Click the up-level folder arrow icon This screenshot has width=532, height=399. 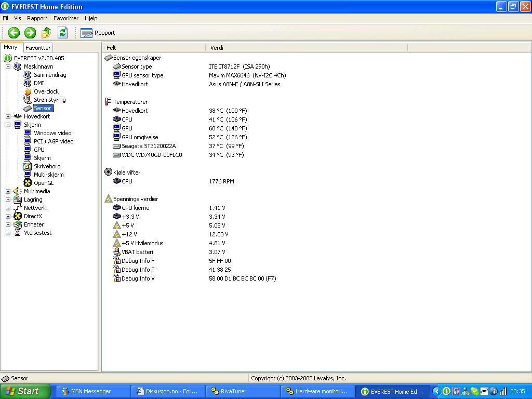pos(46,33)
